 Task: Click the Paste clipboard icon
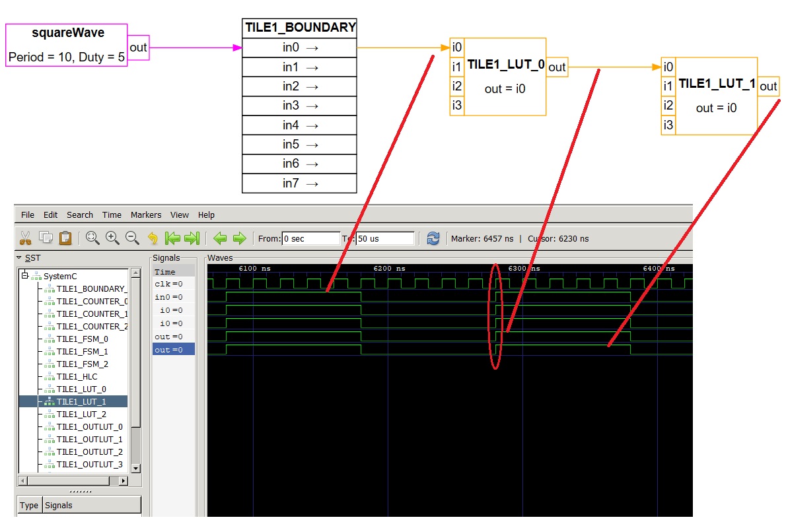pyautogui.click(x=65, y=238)
